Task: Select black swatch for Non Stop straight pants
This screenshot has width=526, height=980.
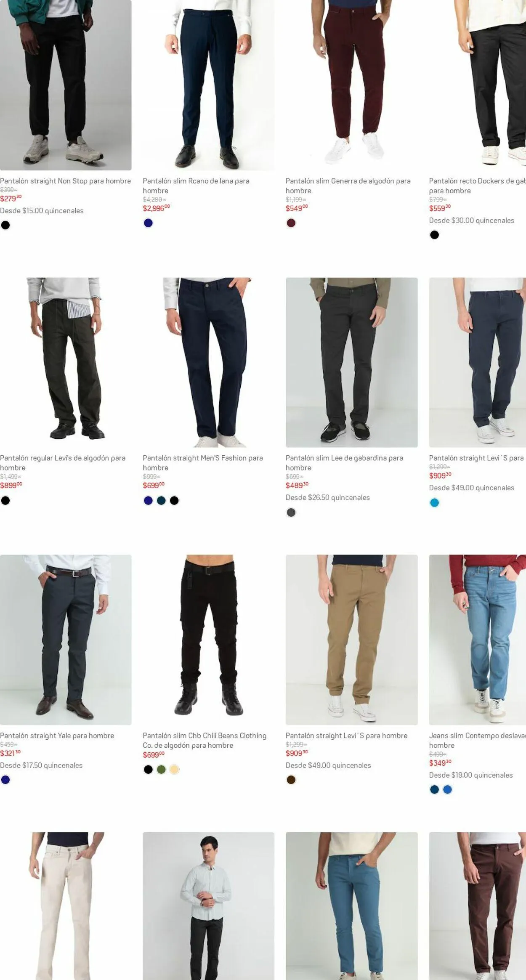Action: tap(5, 225)
